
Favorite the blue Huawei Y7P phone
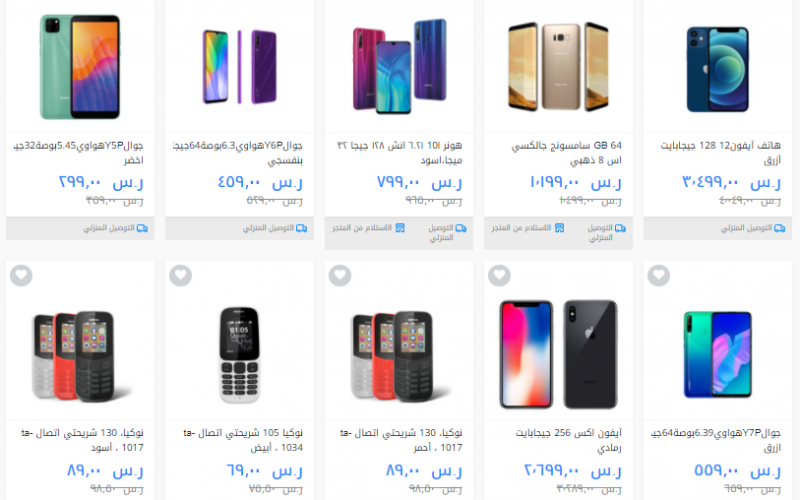click(x=659, y=276)
